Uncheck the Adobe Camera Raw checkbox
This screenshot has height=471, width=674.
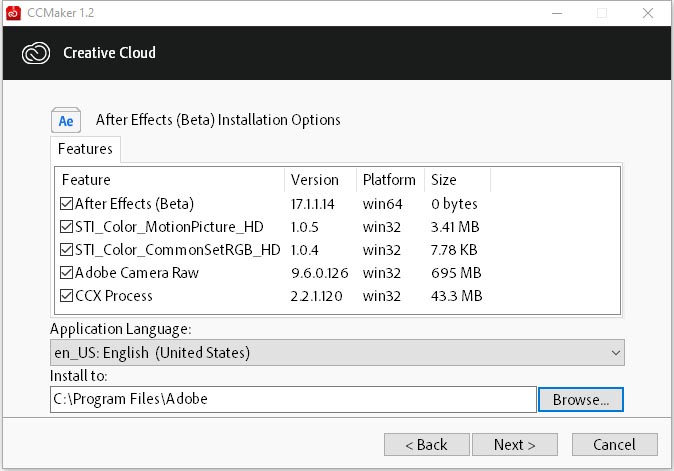pyautogui.click(x=66, y=273)
